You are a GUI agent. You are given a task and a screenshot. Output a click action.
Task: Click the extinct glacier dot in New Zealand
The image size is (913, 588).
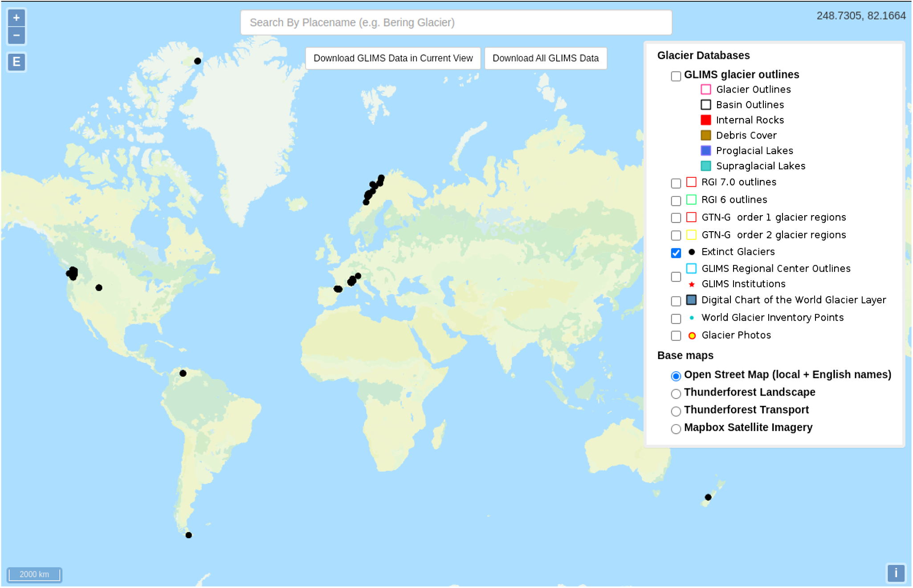708,497
